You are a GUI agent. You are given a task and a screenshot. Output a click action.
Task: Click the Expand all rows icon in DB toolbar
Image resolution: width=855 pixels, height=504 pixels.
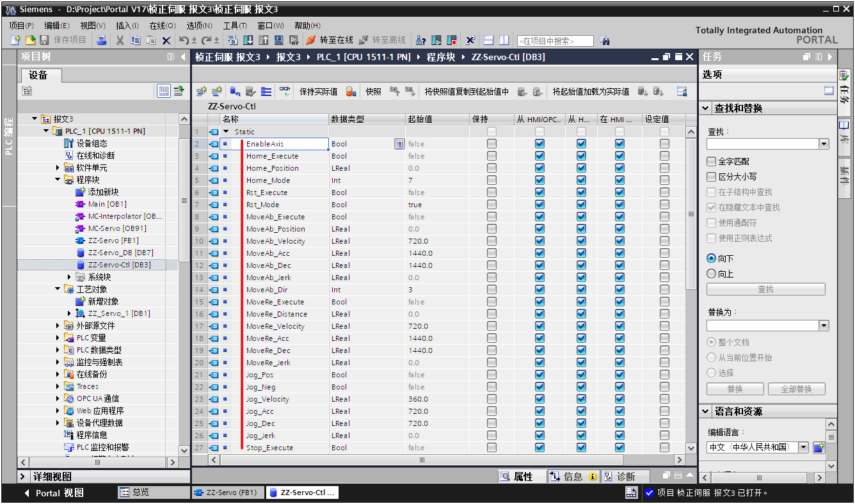point(266,91)
